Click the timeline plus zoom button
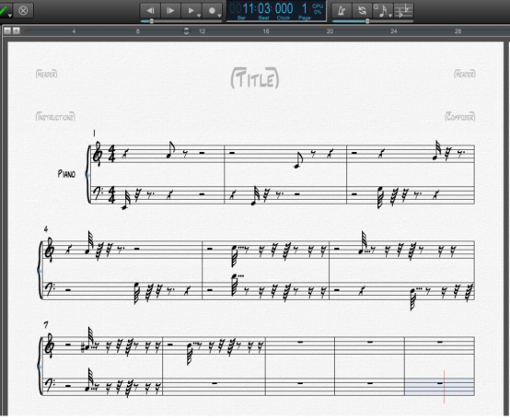510x420 pixels. 16,31
